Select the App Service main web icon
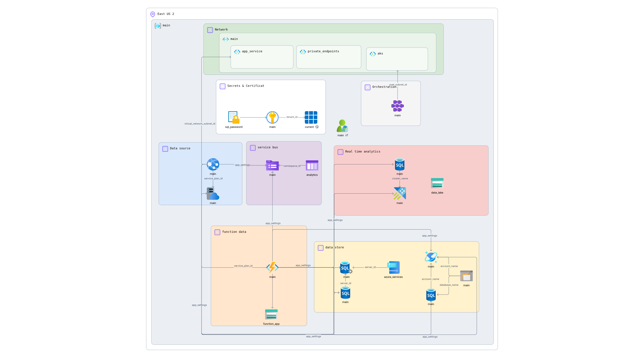This screenshot has height=362, width=644. [x=213, y=164]
